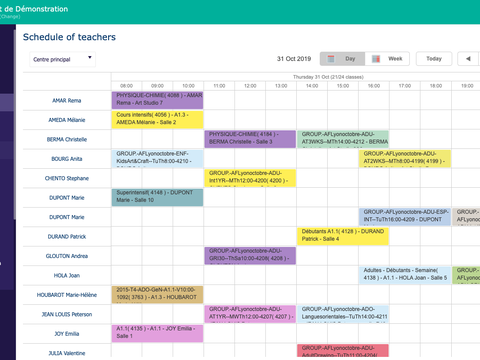
Task: Open the red AdultDrawing group class block
Action: click(x=343, y=351)
